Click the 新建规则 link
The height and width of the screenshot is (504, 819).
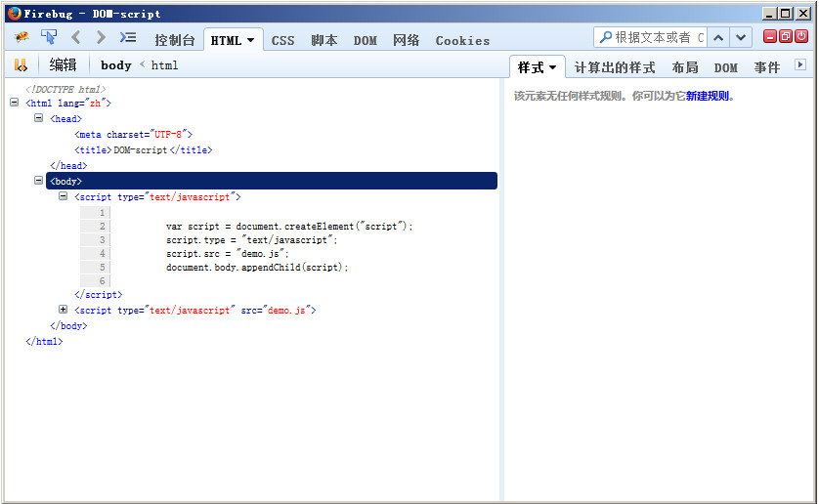(707, 96)
